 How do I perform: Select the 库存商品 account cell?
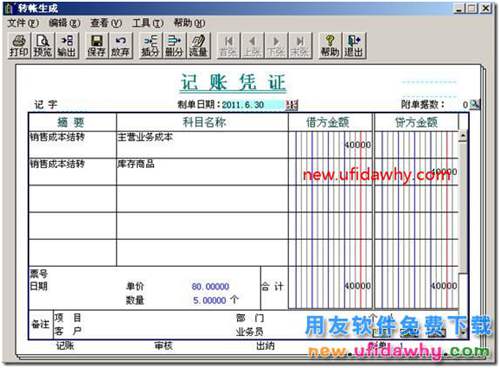pyautogui.click(x=202, y=172)
